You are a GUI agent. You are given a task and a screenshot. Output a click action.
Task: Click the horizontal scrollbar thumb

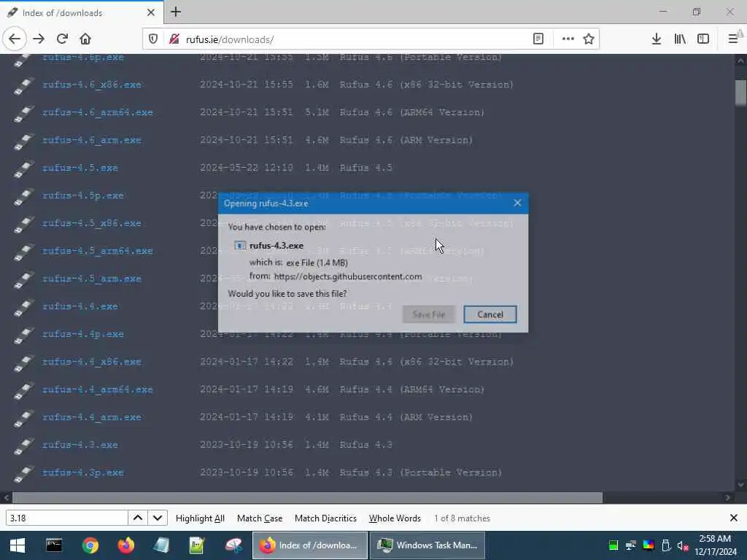[307, 497]
